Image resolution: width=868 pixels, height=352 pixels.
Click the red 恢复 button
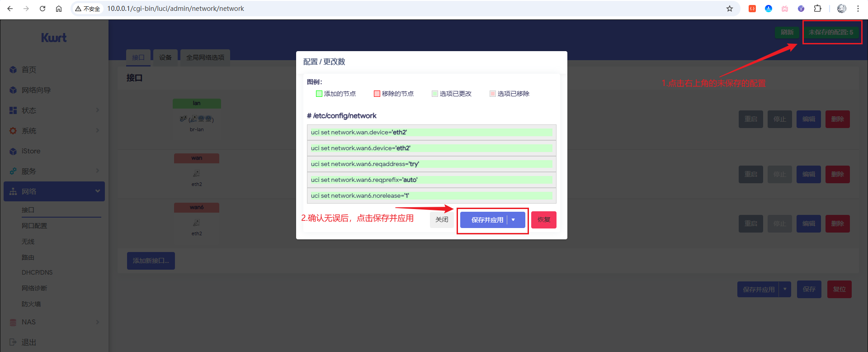[543, 220]
